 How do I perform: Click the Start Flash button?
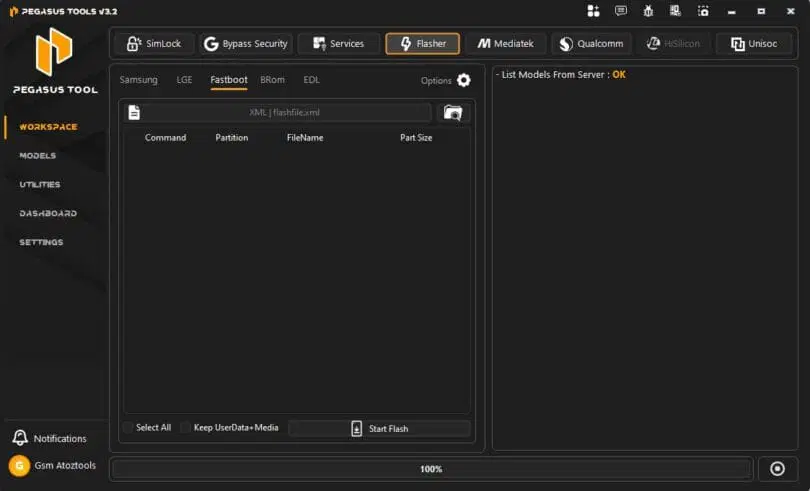(x=379, y=428)
